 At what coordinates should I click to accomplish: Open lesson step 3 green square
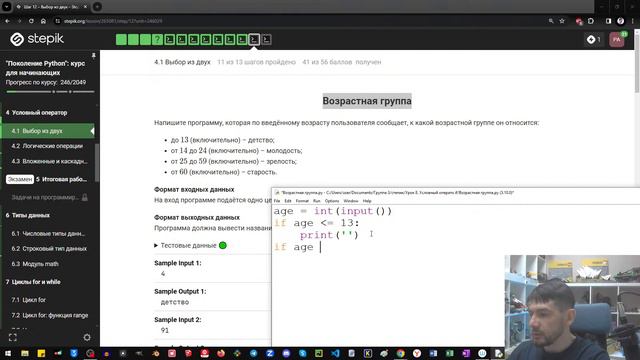(145, 40)
